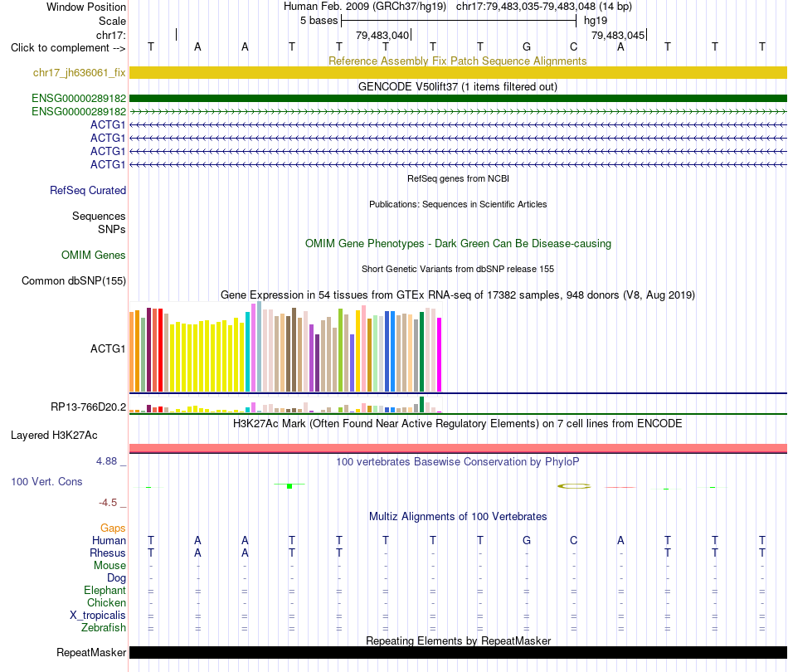Click the 79,483,040 position label
This screenshot has height=672, width=788.
[382, 35]
